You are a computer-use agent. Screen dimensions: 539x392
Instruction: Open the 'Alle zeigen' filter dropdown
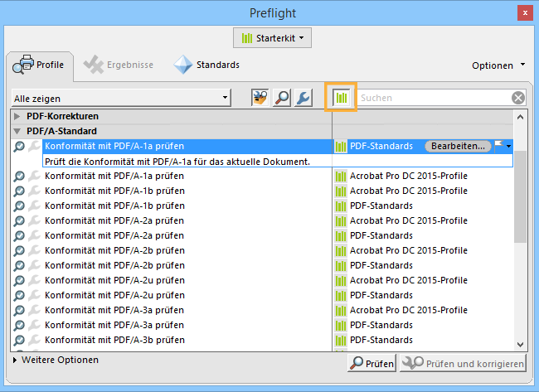tap(121, 99)
